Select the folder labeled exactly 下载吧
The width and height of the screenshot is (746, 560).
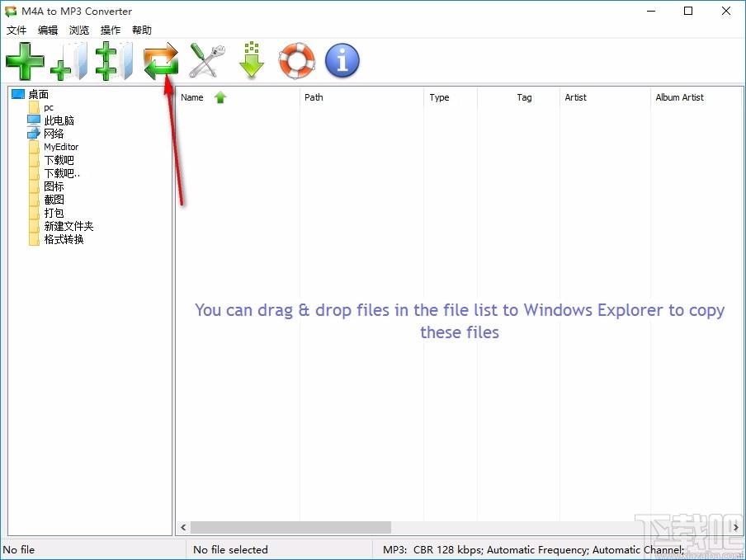[x=59, y=160]
